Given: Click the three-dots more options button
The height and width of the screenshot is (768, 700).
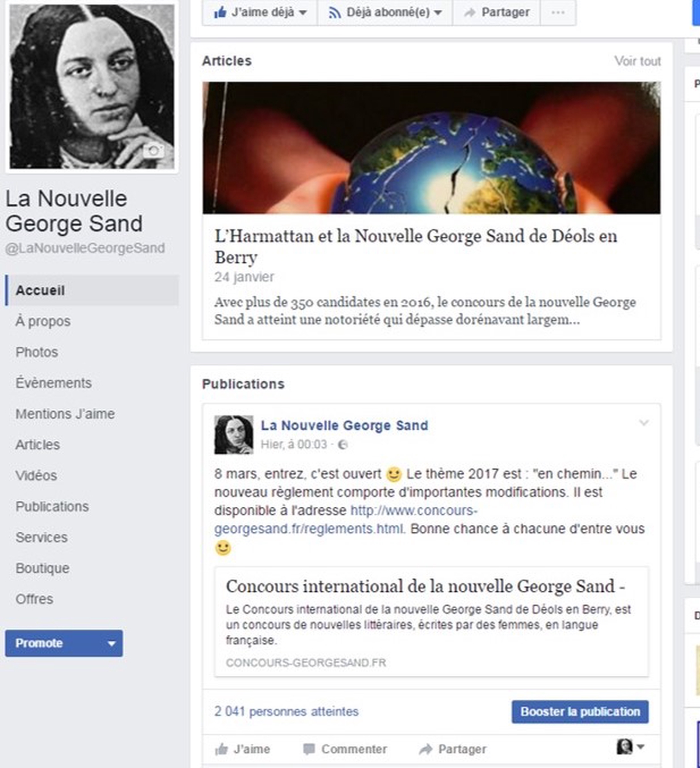Looking at the screenshot, I should pyautogui.click(x=558, y=12).
